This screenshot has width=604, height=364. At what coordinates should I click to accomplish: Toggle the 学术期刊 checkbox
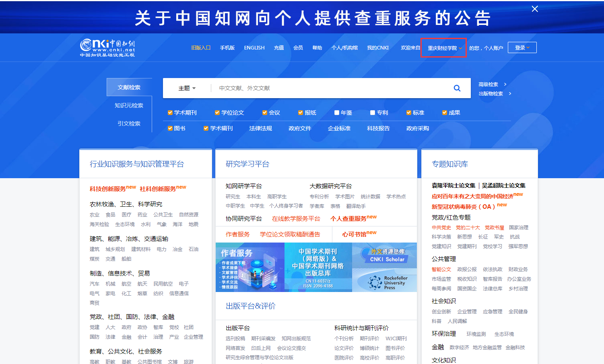[x=170, y=113]
